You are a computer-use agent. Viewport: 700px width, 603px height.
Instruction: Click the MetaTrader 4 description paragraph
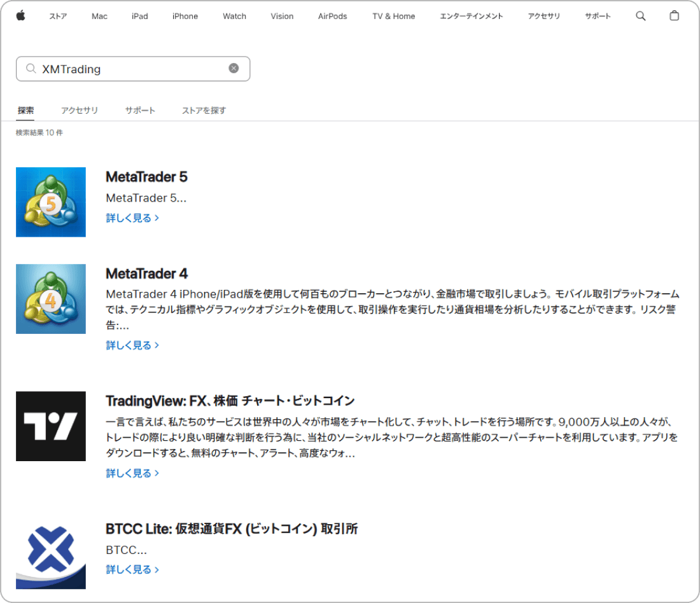click(393, 310)
